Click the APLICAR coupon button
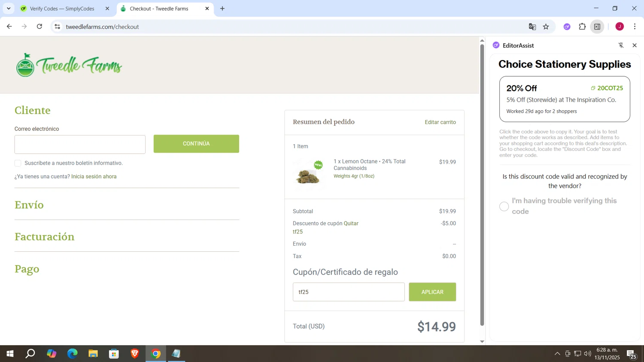Image resolution: width=644 pixels, height=362 pixels. click(432, 292)
